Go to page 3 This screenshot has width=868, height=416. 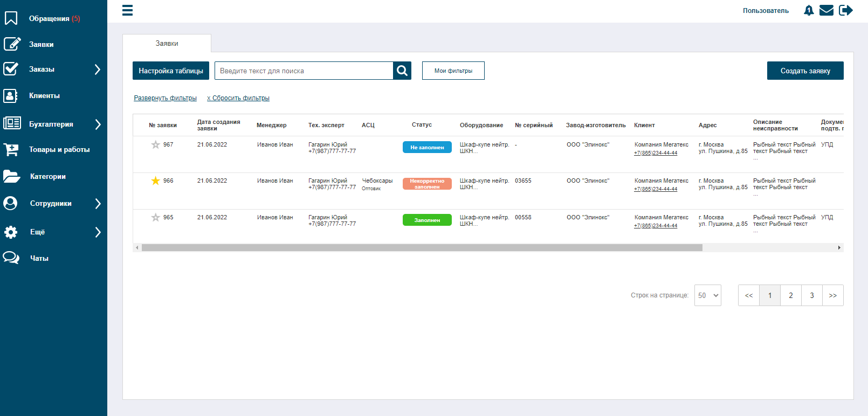pos(812,295)
